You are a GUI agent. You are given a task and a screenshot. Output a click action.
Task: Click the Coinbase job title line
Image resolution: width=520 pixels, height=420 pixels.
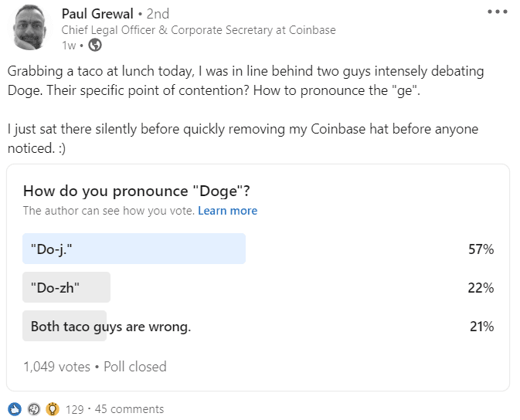(x=199, y=30)
